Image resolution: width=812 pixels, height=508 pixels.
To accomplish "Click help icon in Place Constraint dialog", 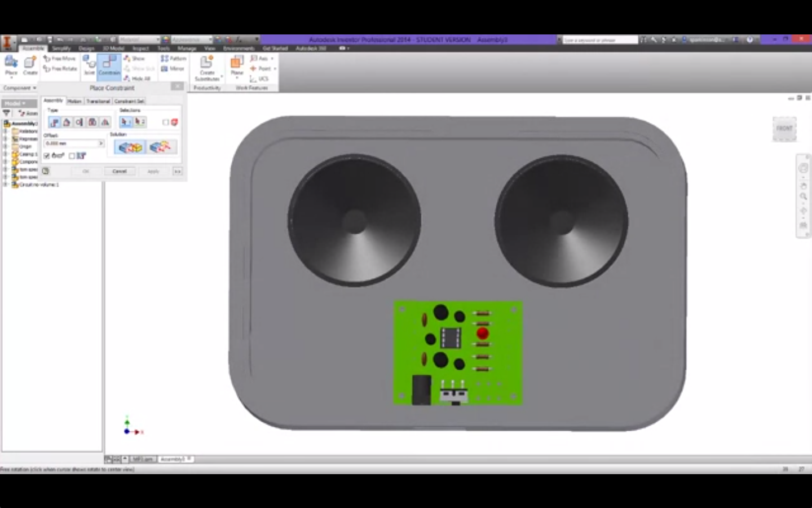I will (45, 171).
